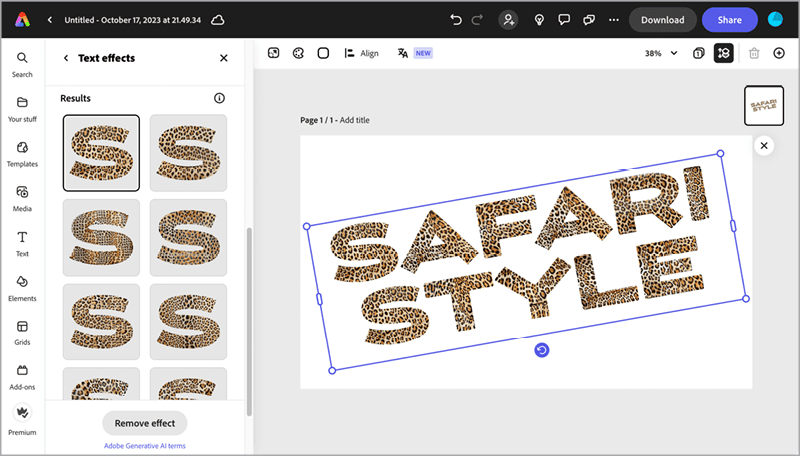Open Templates in the sidebar

(22, 155)
